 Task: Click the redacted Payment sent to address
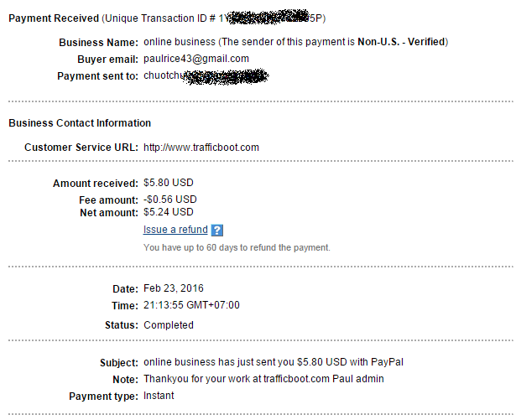(x=206, y=76)
